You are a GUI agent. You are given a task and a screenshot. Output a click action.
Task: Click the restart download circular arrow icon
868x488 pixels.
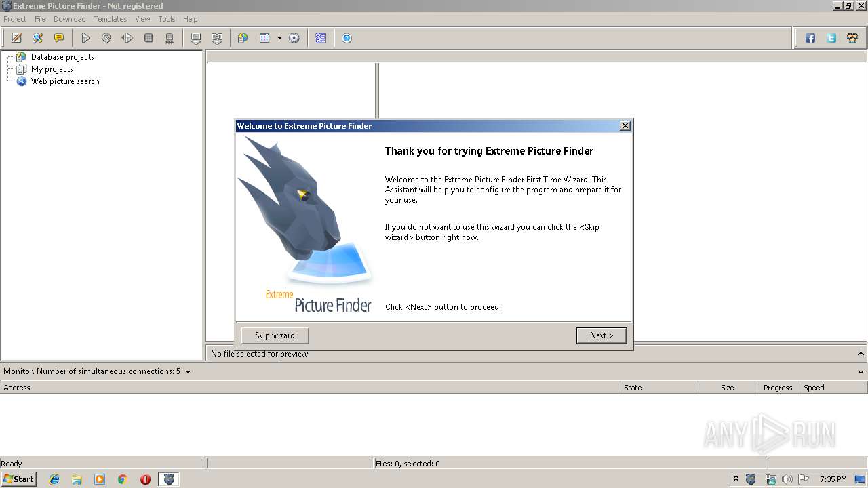pos(106,39)
